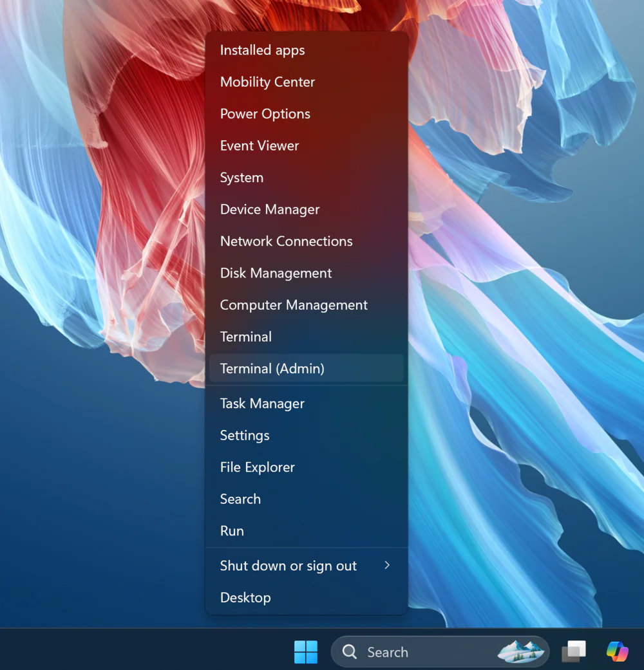Open the Run dialog entry
Viewport: 644px width, 670px height.
coord(306,531)
